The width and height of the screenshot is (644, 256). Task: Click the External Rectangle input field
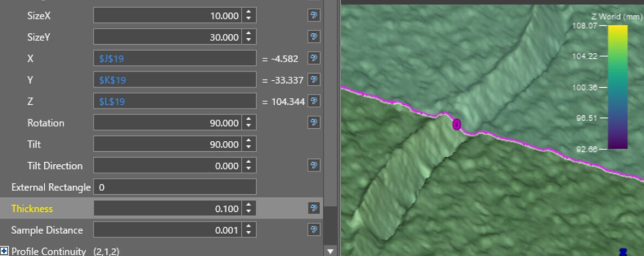click(x=174, y=187)
